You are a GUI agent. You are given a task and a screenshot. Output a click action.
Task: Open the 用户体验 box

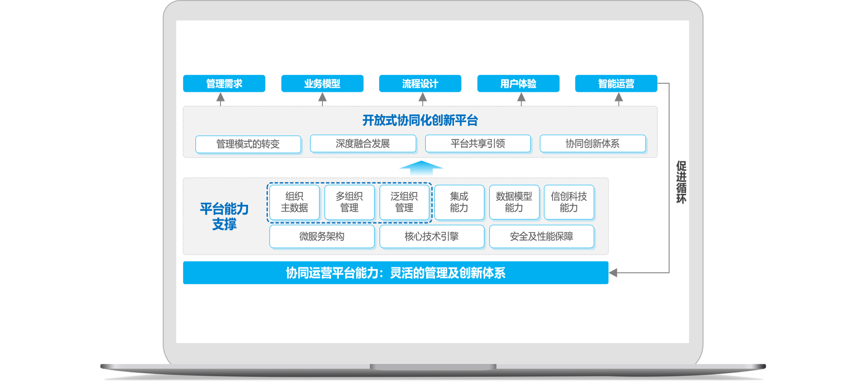(x=518, y=84)
